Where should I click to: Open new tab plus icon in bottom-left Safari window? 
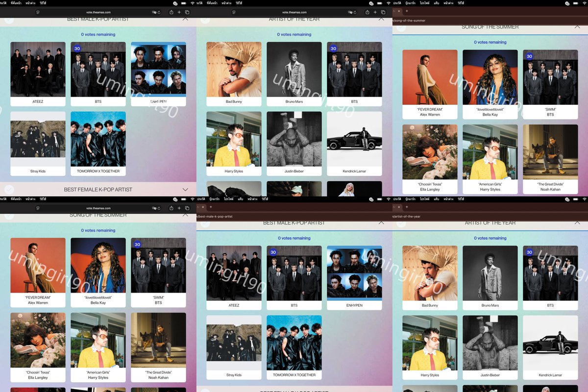[179, 208]
